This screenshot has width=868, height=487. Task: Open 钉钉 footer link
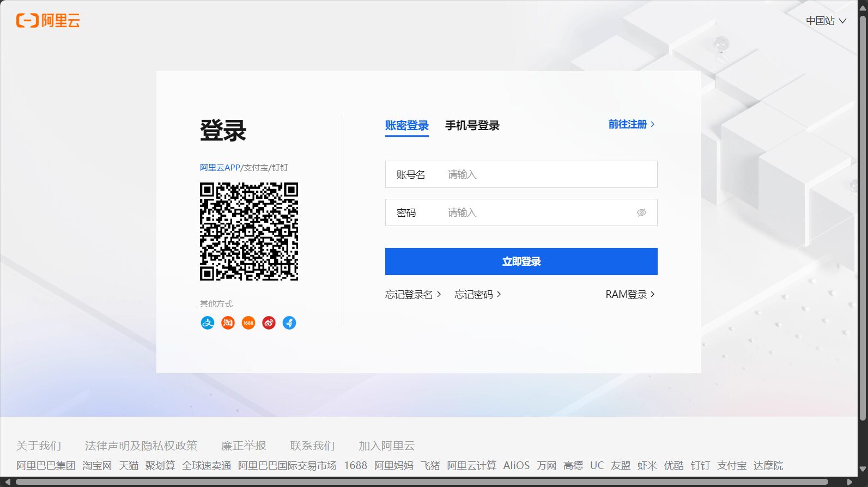click(x=701, y=465)
